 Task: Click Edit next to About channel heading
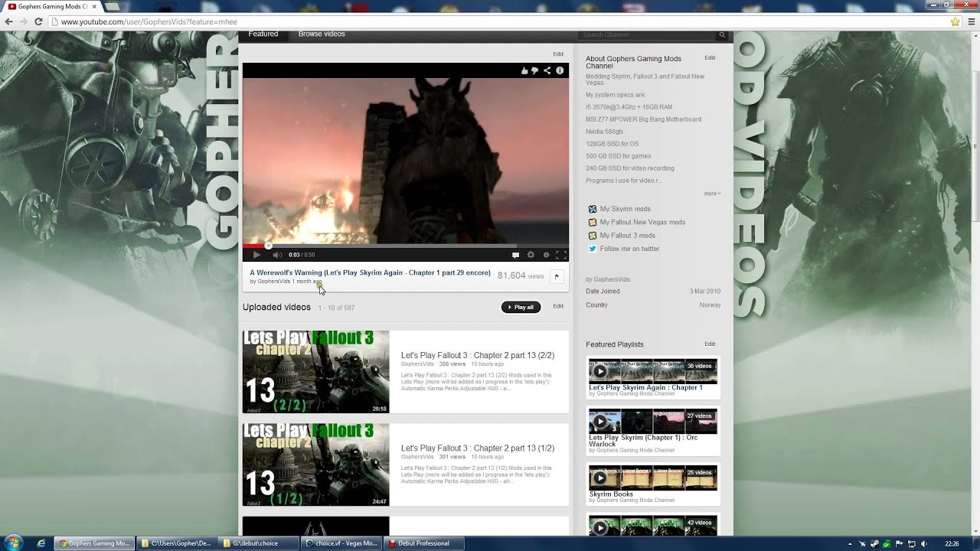coord(710,57)
